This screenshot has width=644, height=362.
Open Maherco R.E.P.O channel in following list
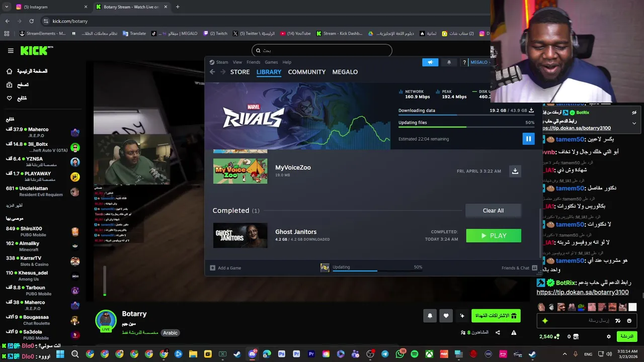tap(43, 133)
